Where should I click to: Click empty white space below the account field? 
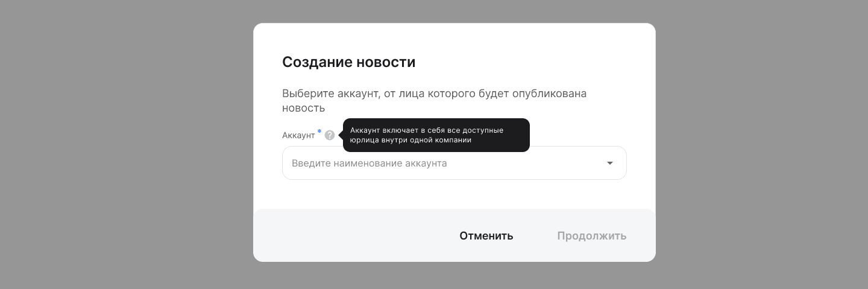[x=452, y=194]
